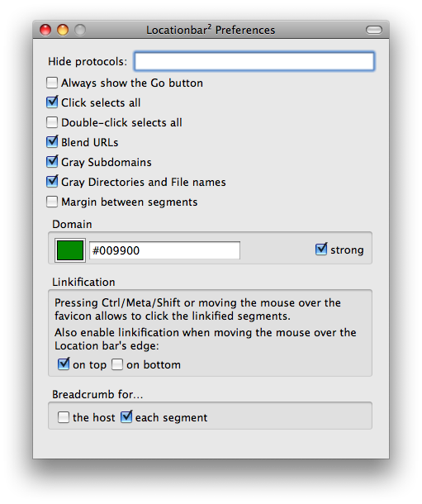
Task: Click the toolbar pill button in title bar
Action: (374, 30)
